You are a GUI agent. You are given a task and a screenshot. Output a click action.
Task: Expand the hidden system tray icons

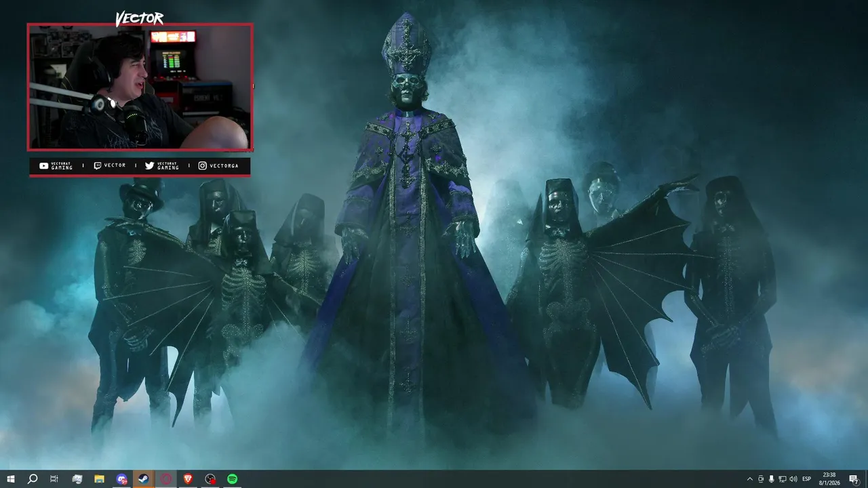pos(749,479)
